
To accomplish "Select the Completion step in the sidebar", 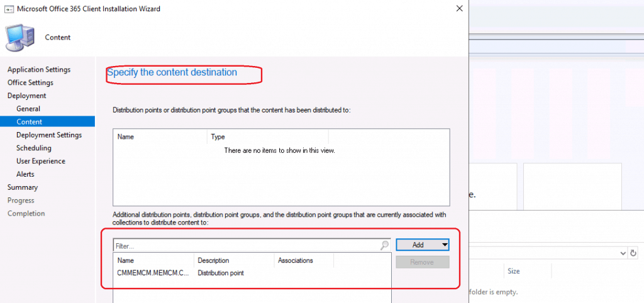I will [26, 214].
